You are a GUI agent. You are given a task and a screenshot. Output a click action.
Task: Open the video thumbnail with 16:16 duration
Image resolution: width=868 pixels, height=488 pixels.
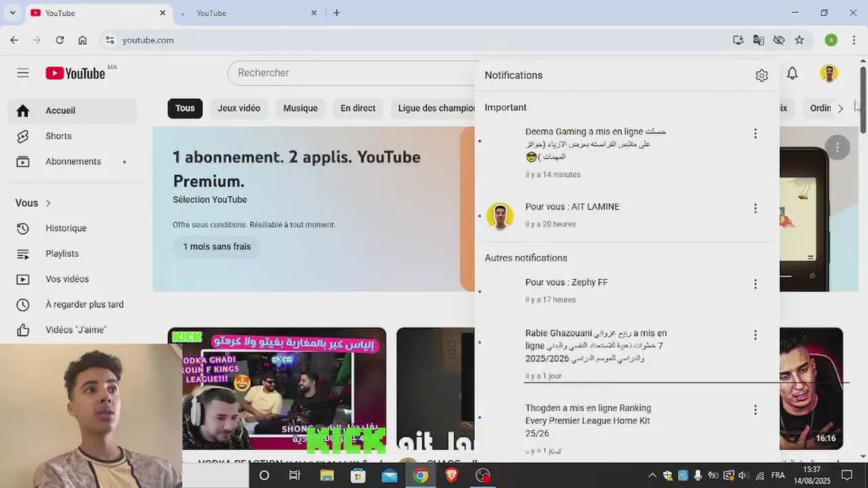811,388
